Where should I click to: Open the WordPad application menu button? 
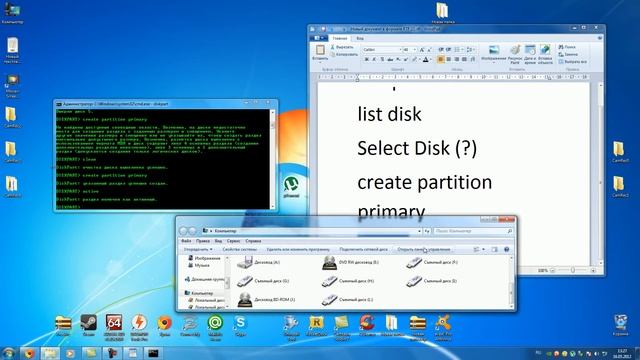click(x=318, y=38)
